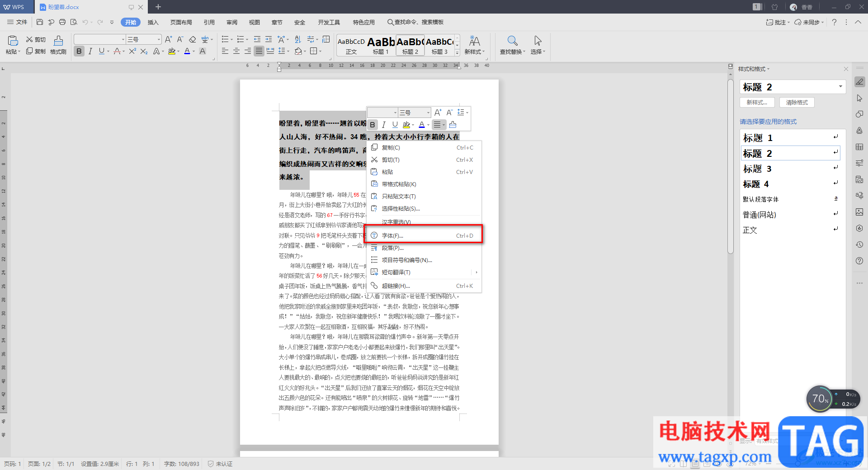
Task: Click the decrease indent icon
Action: pyautogui.click(x=257, y=39)
